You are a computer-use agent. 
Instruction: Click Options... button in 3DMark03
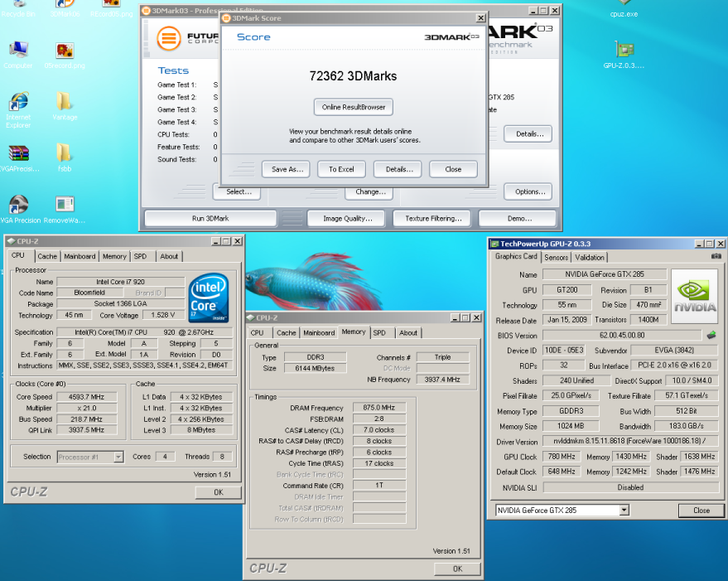tap(528, 191)
